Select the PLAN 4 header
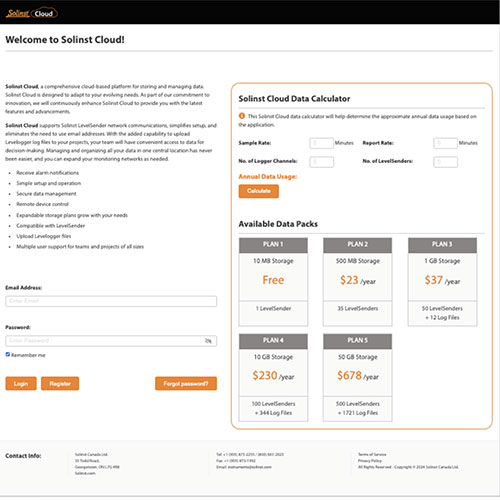 (x=273, y=341)
